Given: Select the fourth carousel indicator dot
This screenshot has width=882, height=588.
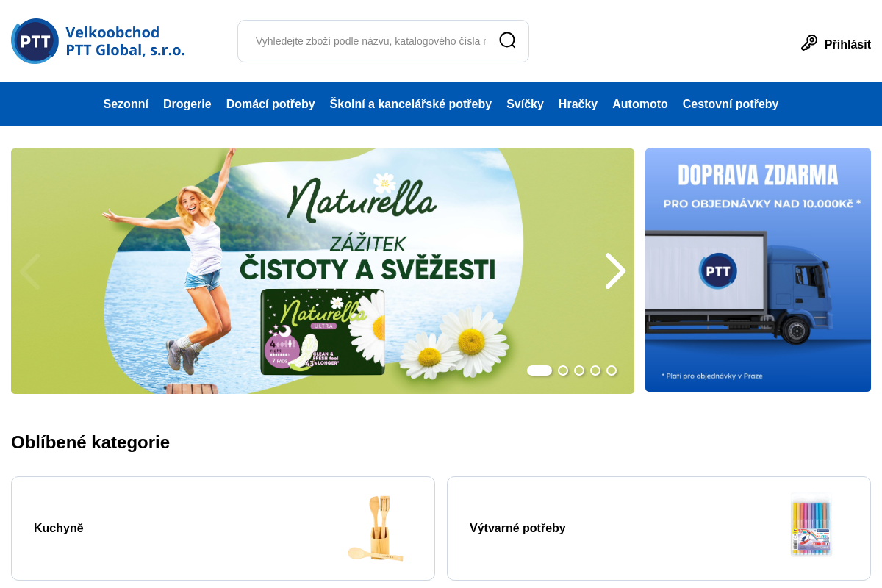Looking at the screenshot, I should tap(595, 370).
